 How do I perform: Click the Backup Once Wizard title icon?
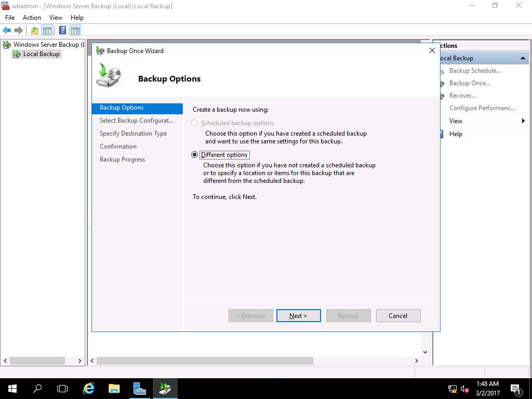(x=100, y=51)
